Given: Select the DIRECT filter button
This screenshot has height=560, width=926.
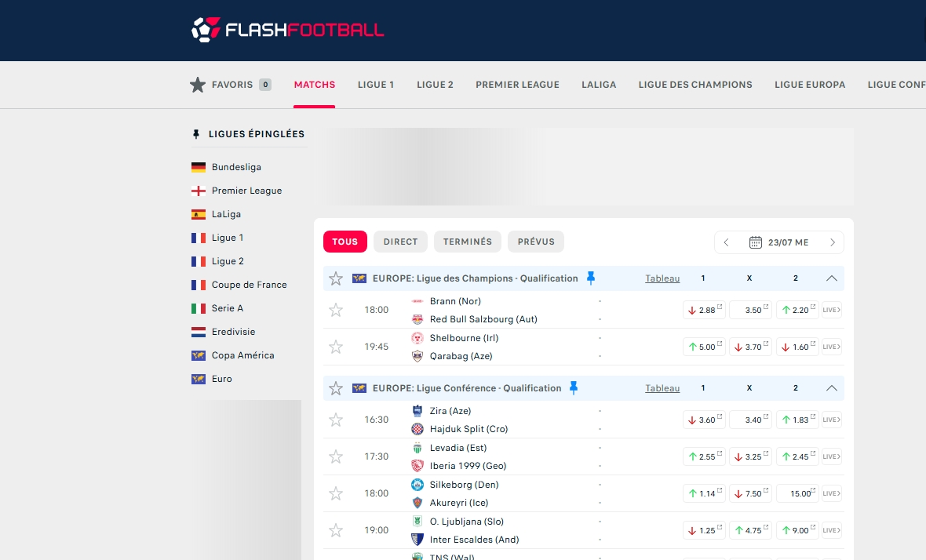Looking at the screenshot, I should (x=400, y=242).
